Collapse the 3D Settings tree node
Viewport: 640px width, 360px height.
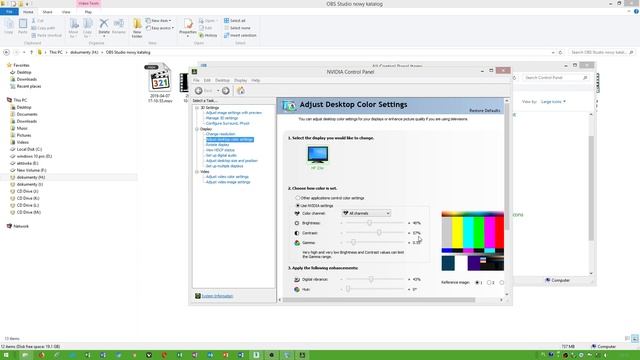(x=197, y=108)
